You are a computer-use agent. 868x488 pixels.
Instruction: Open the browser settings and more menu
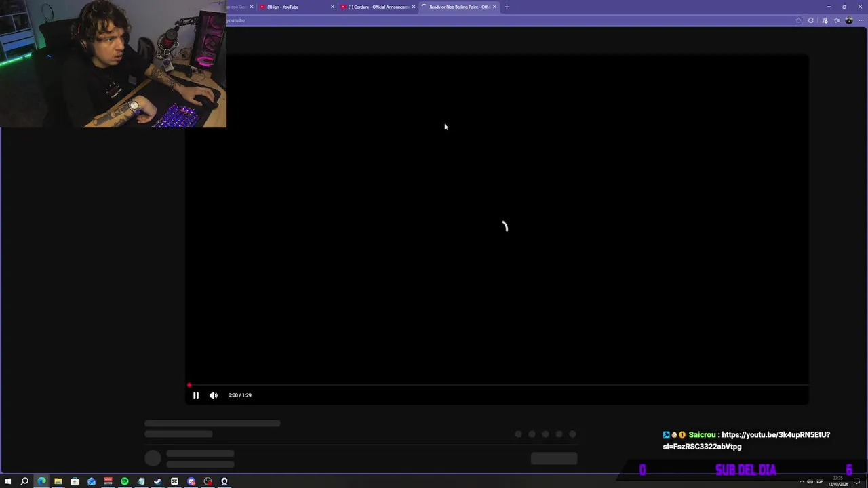click(x=861, y=20)
